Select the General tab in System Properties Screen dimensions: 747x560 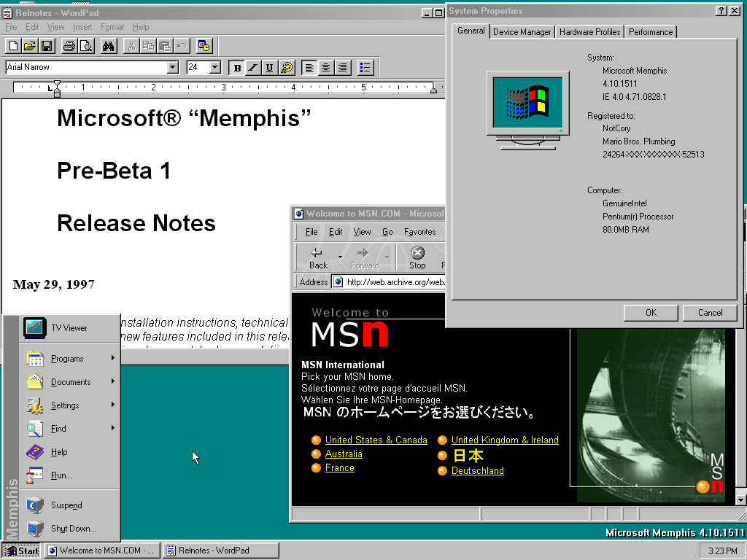pyautogui.click(x=471, y=31)
